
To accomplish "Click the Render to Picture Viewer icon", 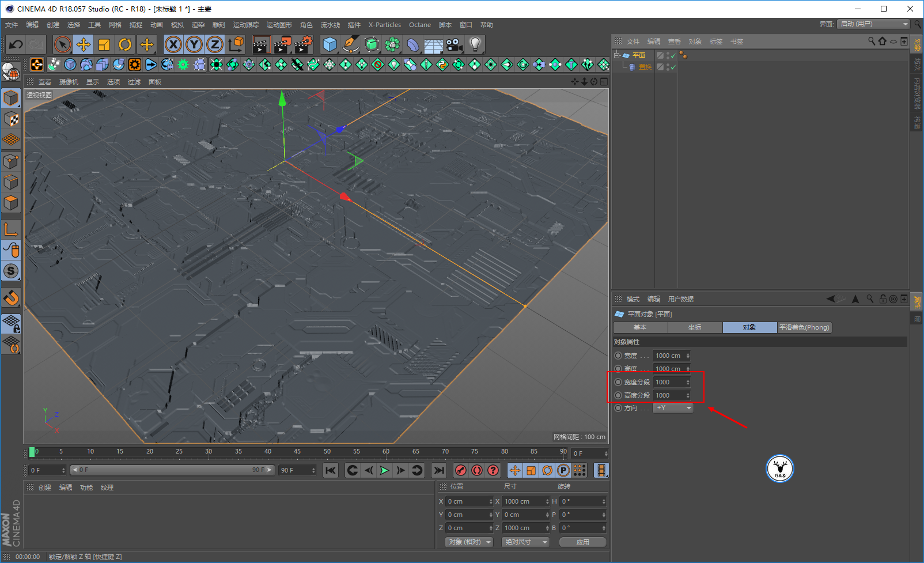I will [x=282, y=44].
